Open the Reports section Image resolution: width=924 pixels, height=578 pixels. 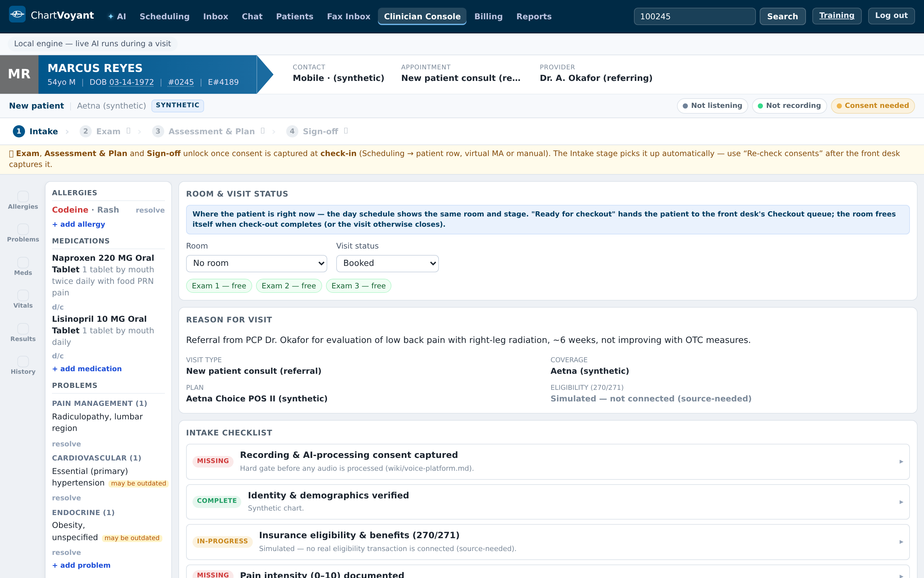[x=534, y=16]
